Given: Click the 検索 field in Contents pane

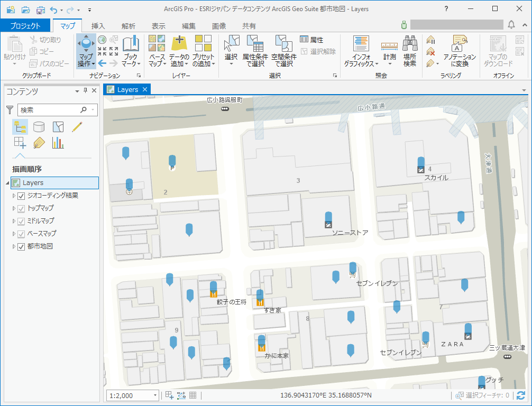Looking at the screenshot, I should click(48, 110).
